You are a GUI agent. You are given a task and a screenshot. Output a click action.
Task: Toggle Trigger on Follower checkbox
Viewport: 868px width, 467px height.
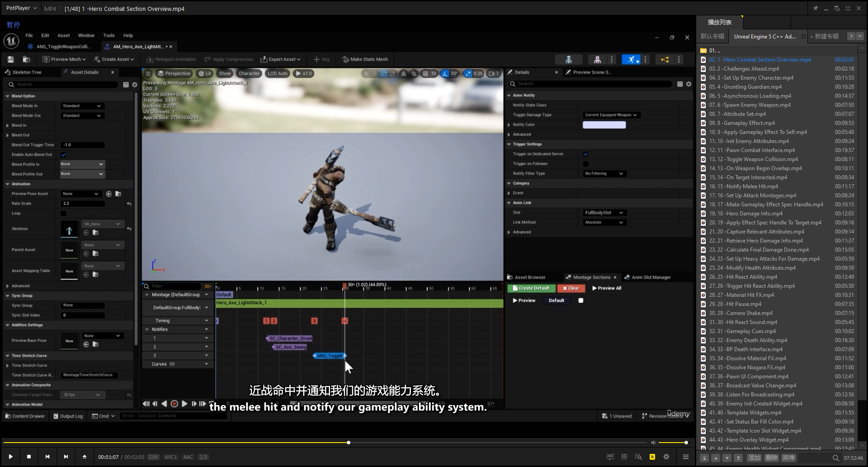[x=586, y=164]
